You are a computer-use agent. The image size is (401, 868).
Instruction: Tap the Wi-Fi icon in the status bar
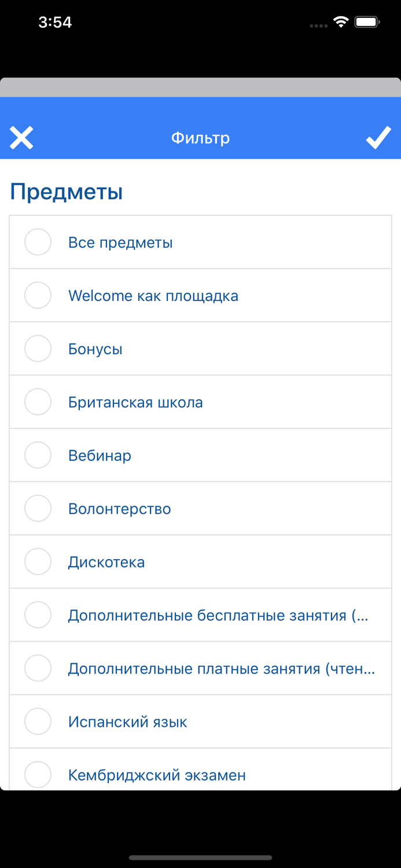[x=340, y=21]
